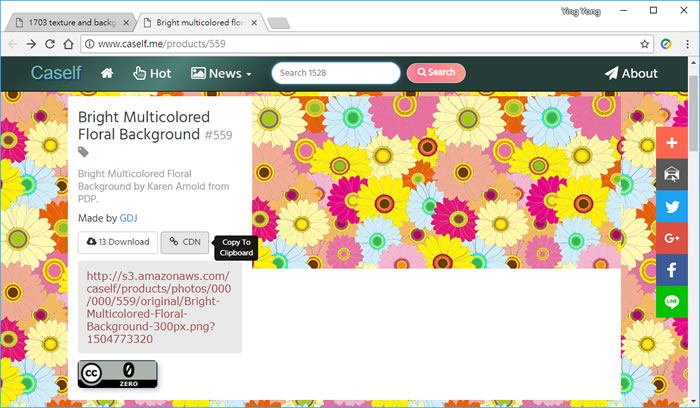This screenshot has width=700, height=408.
Task: Minimize the browser window
Action: coord(624,11)
